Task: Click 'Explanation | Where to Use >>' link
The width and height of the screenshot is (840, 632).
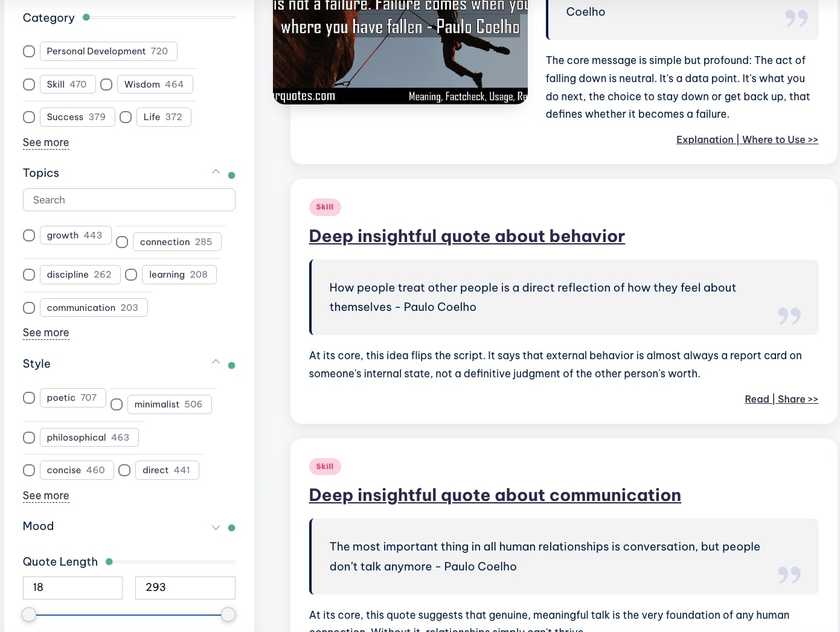Action: pos(747,140)
